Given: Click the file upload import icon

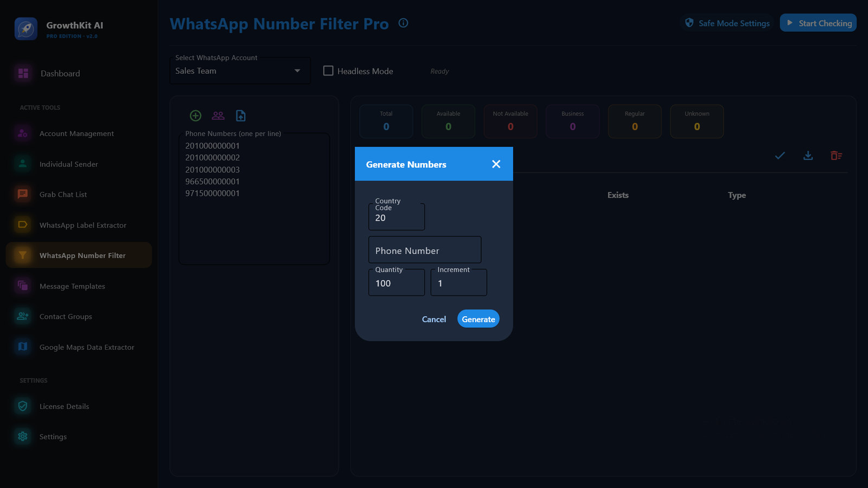Looking at the screenshot, I should [241, 115].
